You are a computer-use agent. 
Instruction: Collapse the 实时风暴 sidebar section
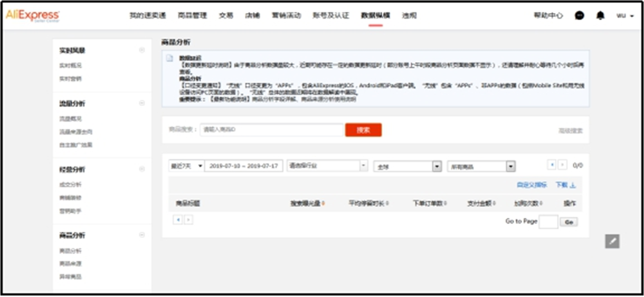coord(142,50)
